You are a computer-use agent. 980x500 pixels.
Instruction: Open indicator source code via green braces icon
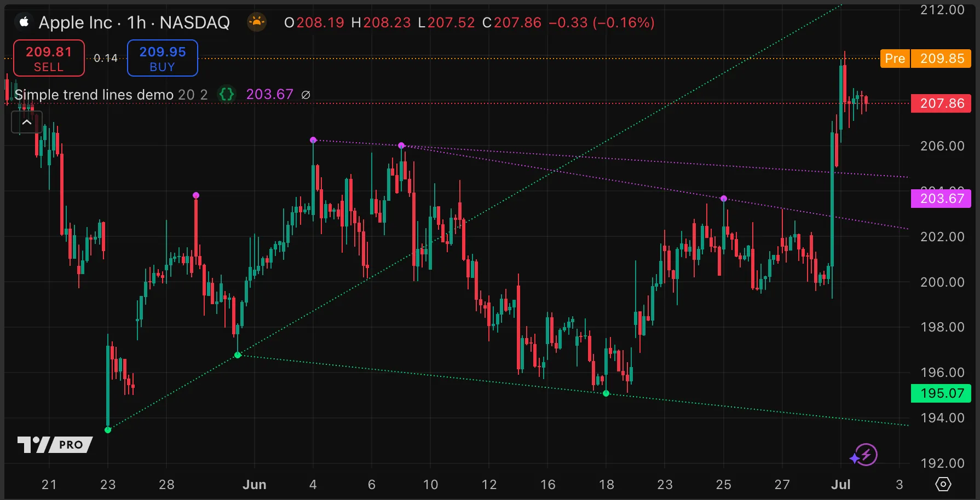[x=227, y=95]
